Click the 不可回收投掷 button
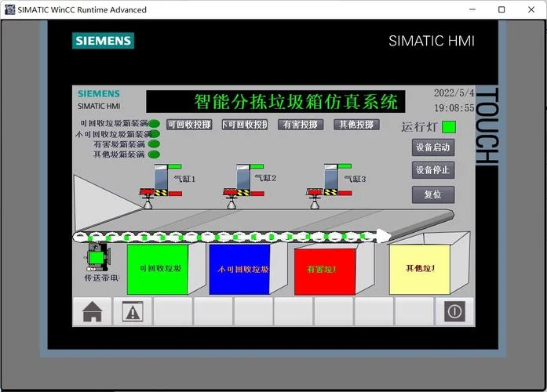Viewport: 547px width, 392px height. [x=245, y=125]
